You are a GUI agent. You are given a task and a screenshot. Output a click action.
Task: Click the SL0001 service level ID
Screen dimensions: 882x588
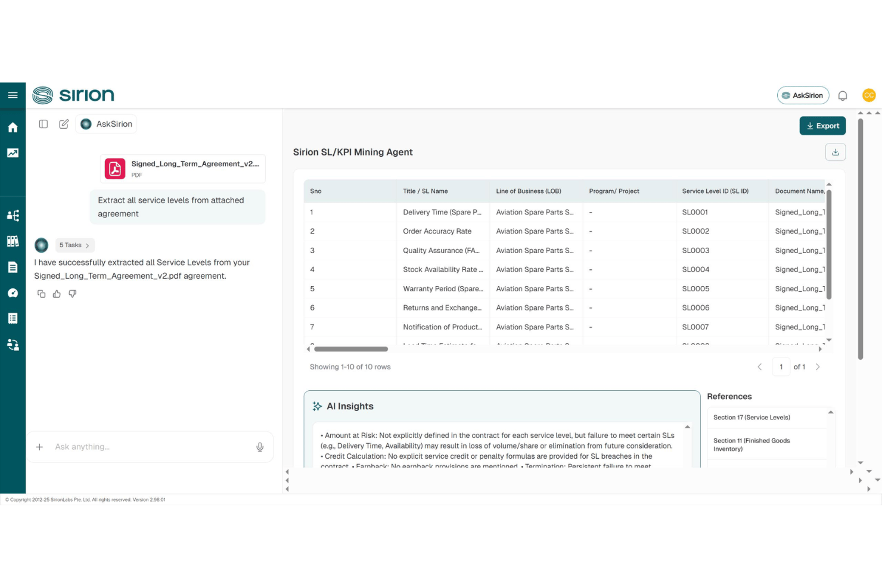[x=695, y=212]
